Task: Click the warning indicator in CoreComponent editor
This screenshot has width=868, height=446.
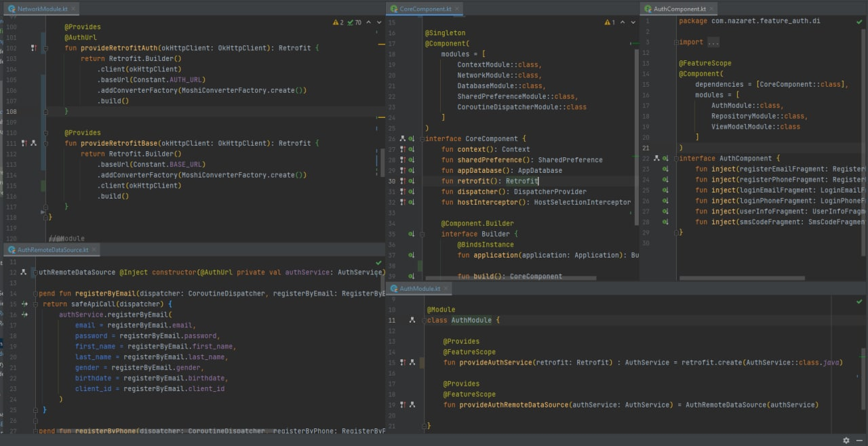Action: click(609, 22)
